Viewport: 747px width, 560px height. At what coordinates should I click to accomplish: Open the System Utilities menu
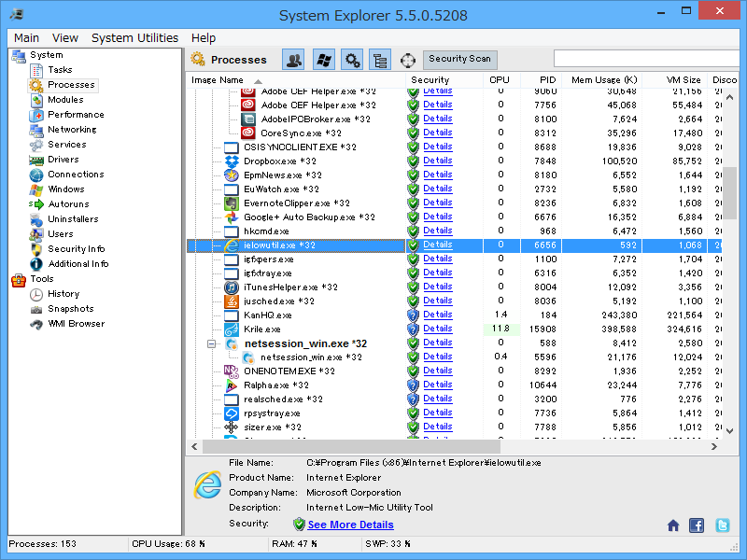(134, 38)
